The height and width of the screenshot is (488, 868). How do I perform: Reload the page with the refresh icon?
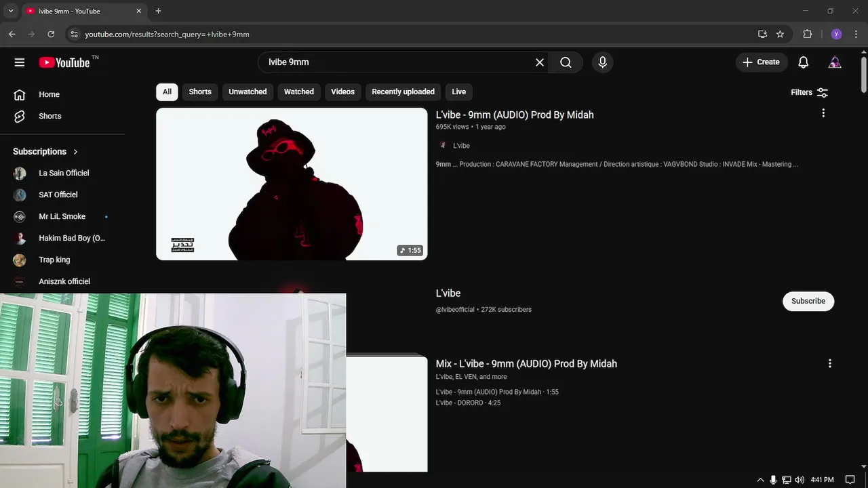pos(51,34)
